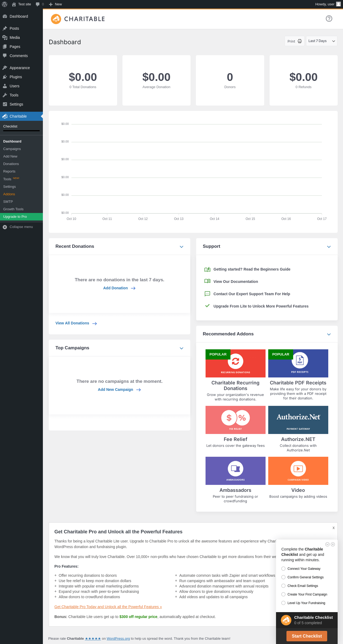Open the Last 7 Days dropdown
343x644 pixels.
point(322,41)
